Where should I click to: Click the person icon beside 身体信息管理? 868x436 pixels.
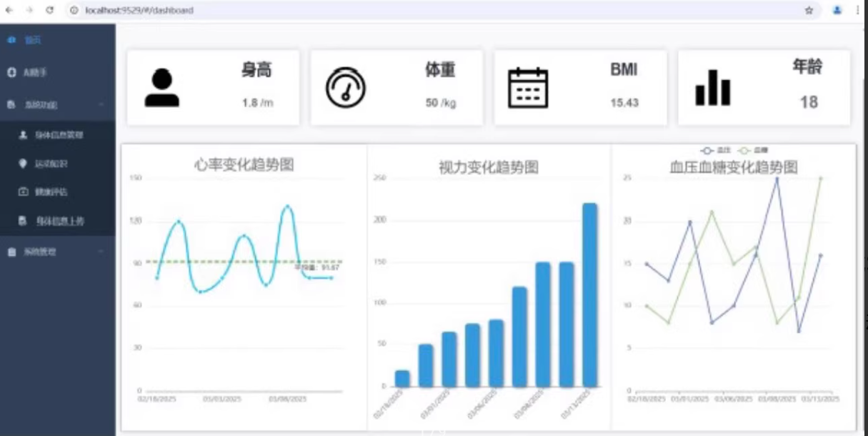pos(23,134)
